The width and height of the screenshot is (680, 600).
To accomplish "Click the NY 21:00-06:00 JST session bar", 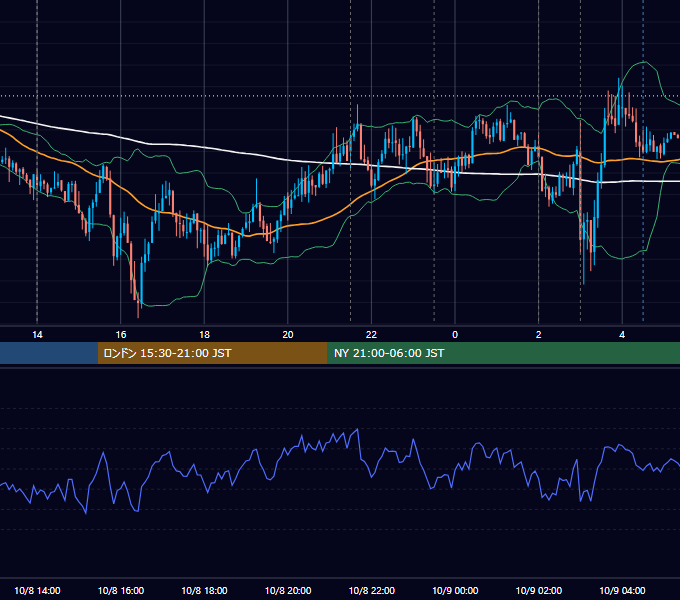I will coord(503,353).
